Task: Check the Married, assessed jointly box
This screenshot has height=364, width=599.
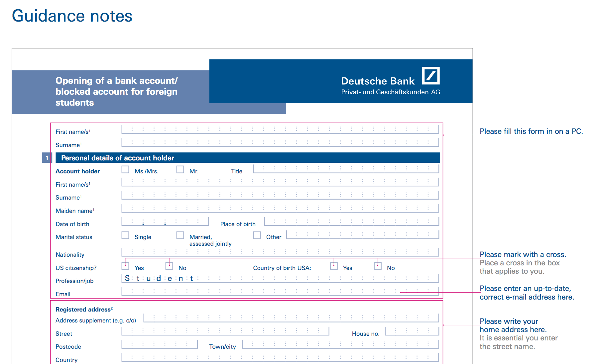Action: click(180, 235)
